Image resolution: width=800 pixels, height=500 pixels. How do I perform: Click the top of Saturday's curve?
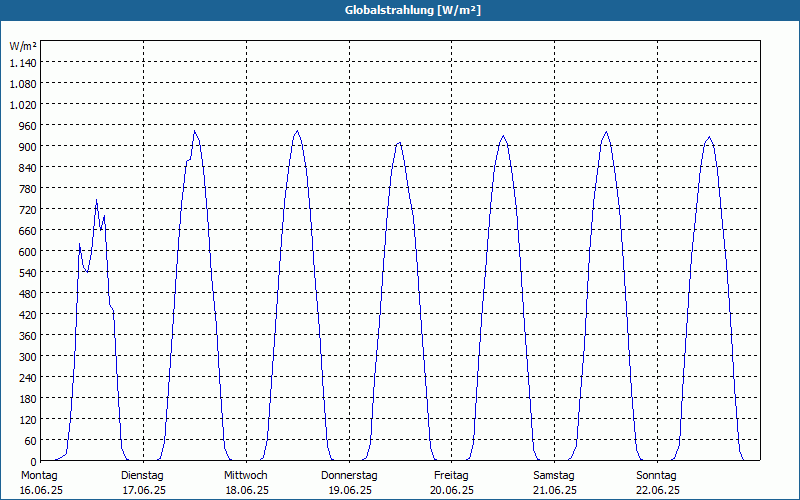point(606,132)
